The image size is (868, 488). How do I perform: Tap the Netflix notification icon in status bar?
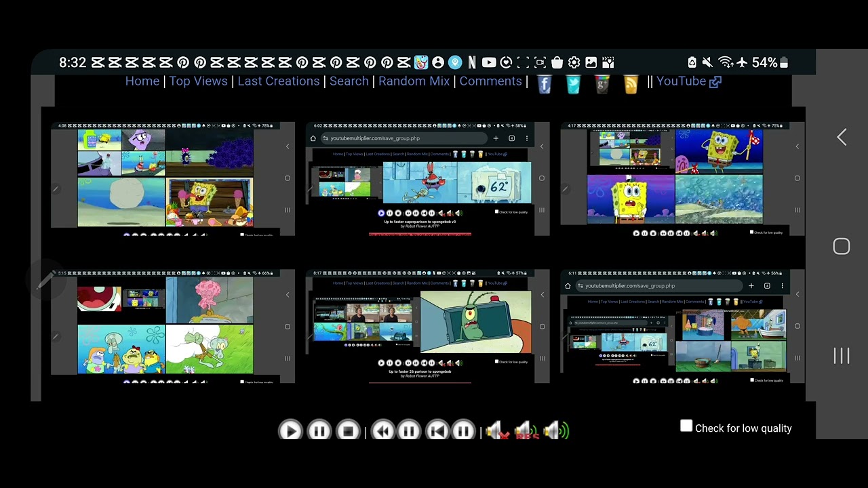tap(472, 62)
